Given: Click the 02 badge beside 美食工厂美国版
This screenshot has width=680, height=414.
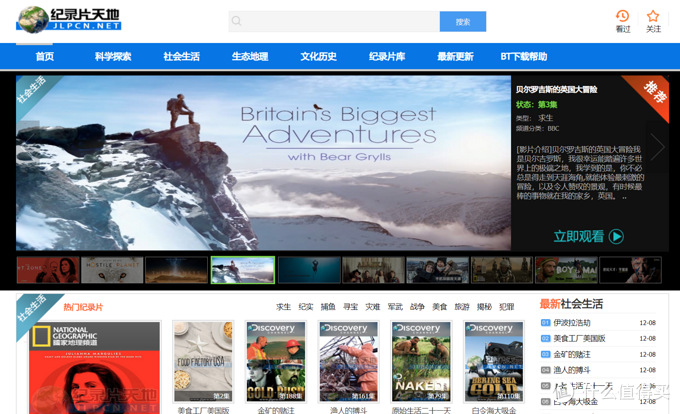Looking at the screenshot, I should tap(546, 339).
